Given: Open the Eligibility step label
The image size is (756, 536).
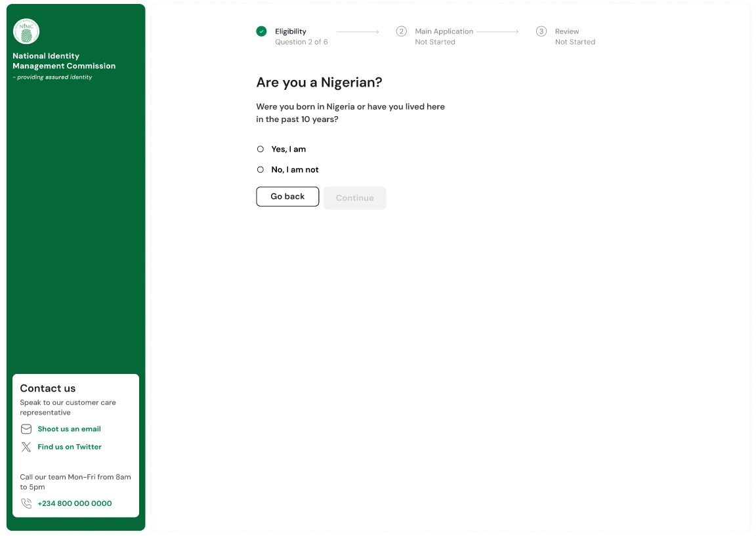Looking at the screenshot, I should (290, 31).
